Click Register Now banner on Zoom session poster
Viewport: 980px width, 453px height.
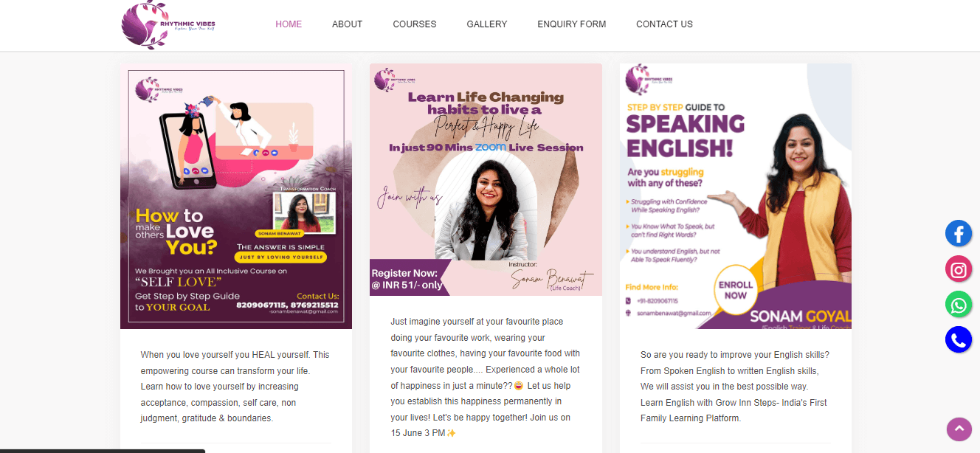click(x=408, y=279)
